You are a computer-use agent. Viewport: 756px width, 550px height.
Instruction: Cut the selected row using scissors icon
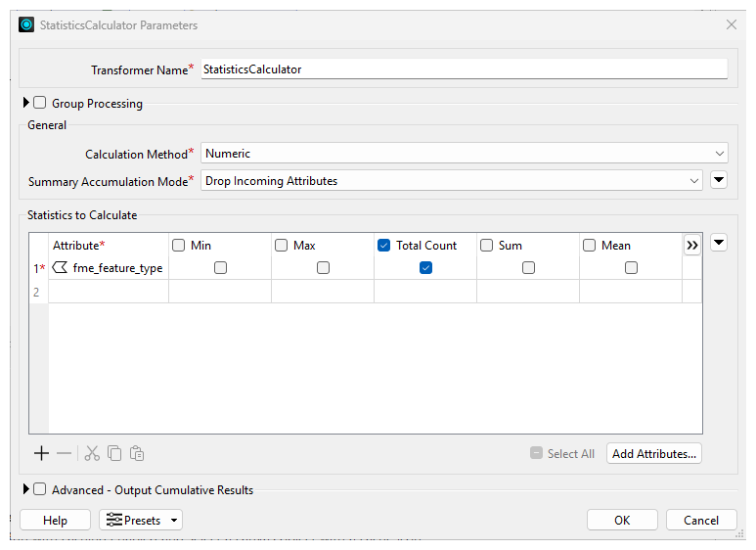92,453
